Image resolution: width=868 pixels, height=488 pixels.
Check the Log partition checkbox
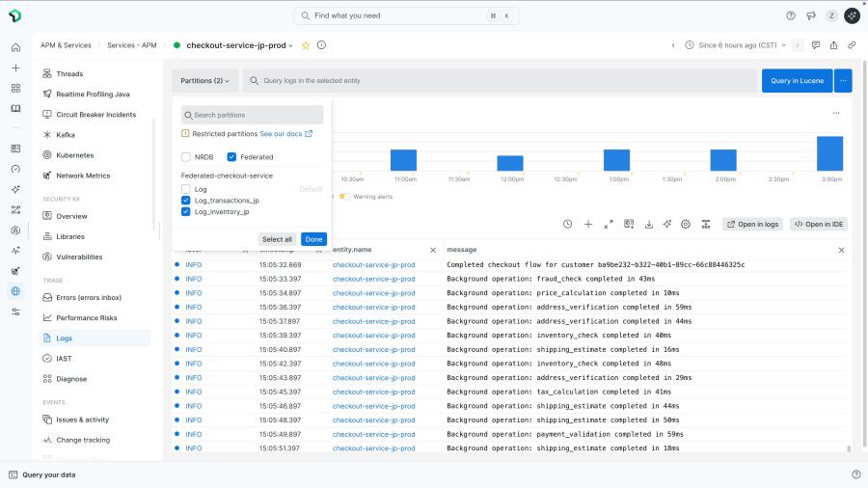click(x=186, y=189)
